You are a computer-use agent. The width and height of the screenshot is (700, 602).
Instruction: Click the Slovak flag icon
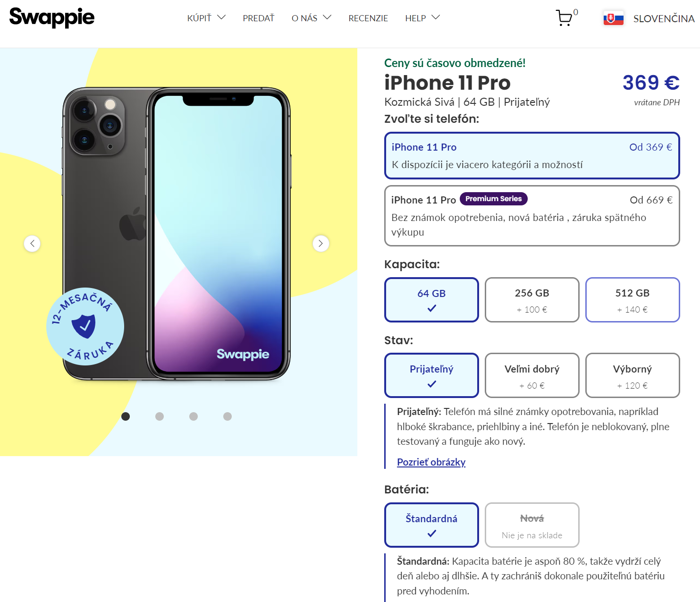click(x=613, y=18)
